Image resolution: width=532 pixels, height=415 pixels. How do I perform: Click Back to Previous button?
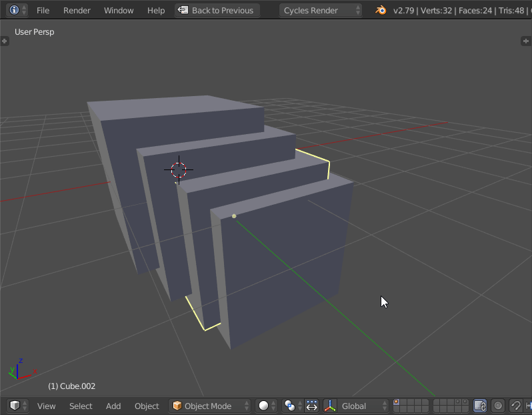[217, 10]
